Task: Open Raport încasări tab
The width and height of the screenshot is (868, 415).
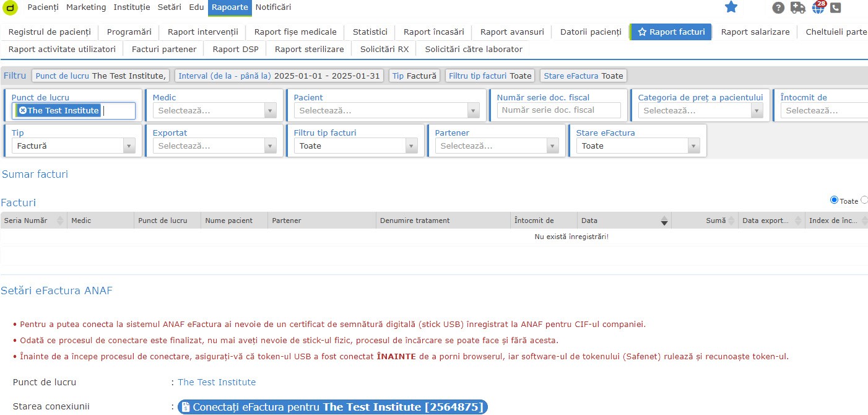Action: (433, 32)
